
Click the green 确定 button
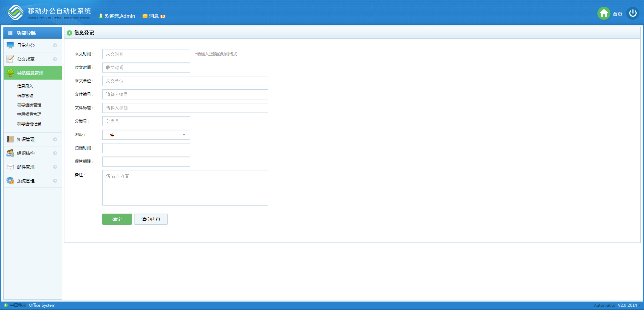pos(117,219)
